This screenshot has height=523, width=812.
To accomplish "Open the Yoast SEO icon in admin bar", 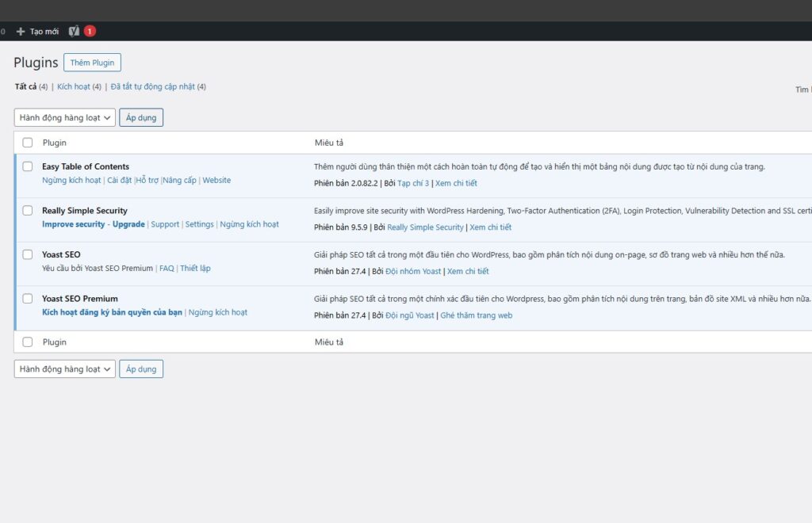I will (x=74, y=31).
